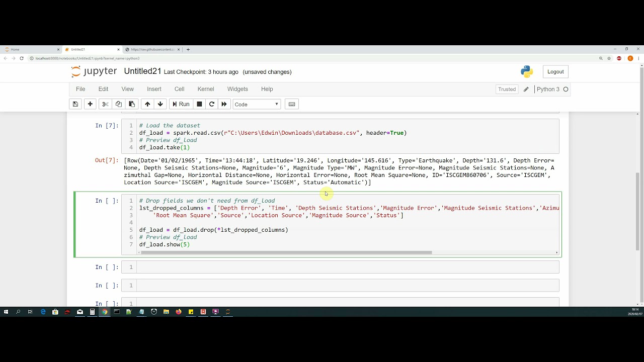Click the df_load.show(5) code line

click(x=165, y=244)
